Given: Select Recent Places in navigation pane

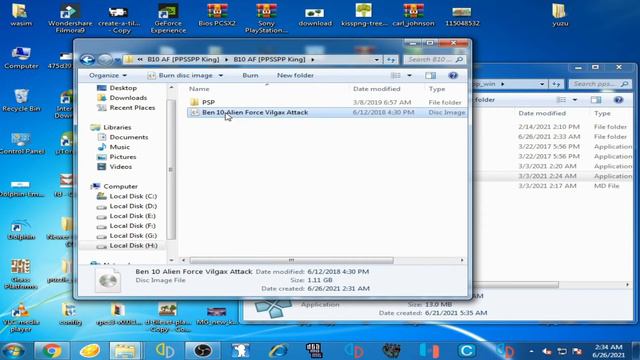Looking at the screenshot, I should (132, 108).
